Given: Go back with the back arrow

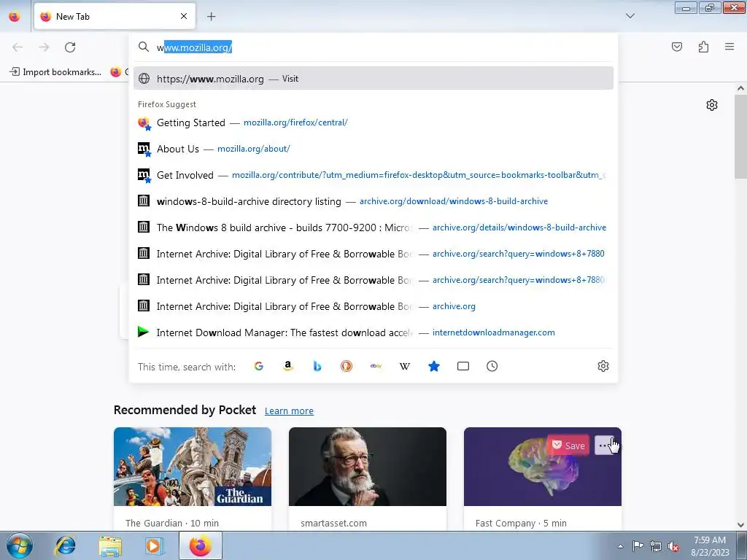Looking at the screenshot, I should tap(18, 47).
